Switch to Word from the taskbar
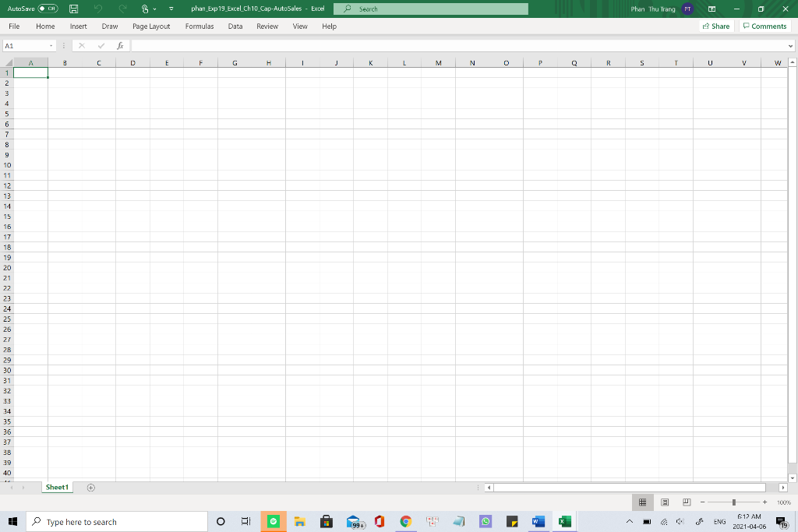The image size is (798, 532). (538, 521)
